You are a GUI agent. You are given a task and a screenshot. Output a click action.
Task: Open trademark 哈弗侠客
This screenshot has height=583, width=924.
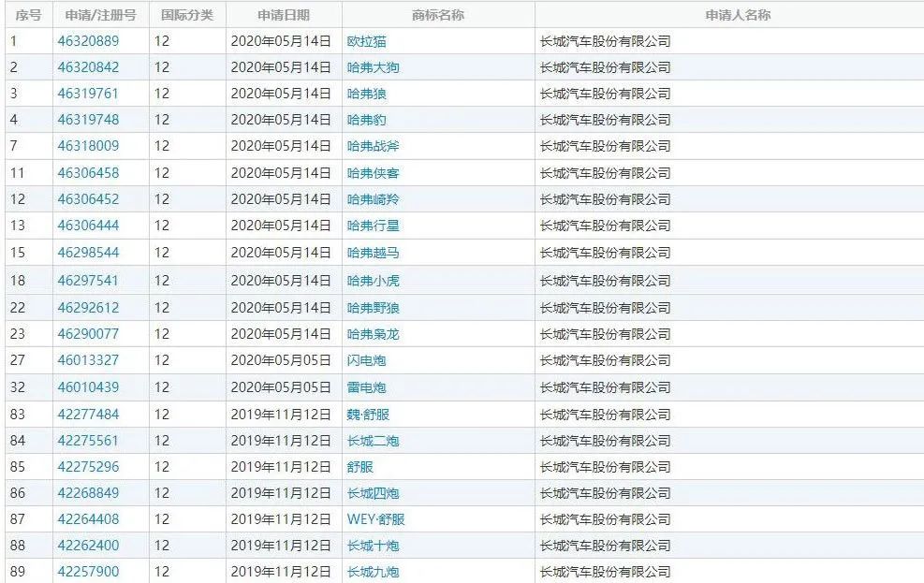click(x=373, y=173)
